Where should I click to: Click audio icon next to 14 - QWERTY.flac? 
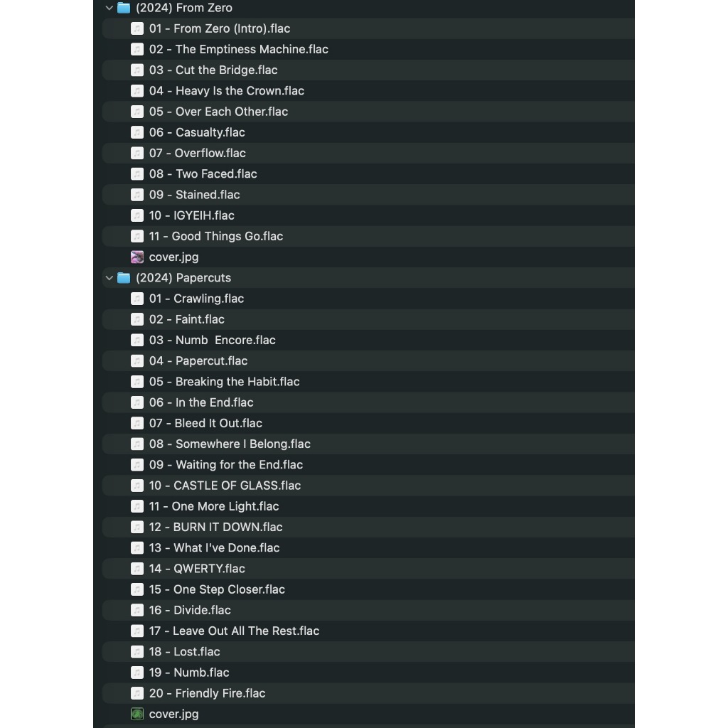(137, 569)
